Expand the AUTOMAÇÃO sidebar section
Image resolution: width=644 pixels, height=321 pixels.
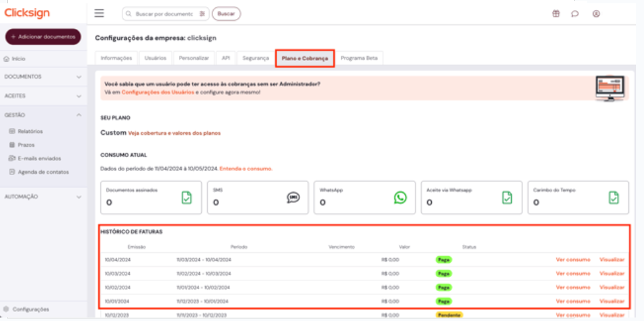point(79,197)
